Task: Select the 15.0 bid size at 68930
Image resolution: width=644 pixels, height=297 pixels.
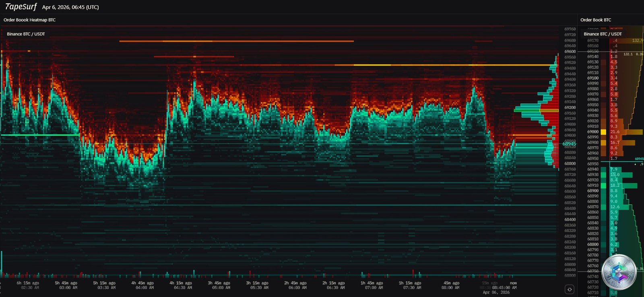Action: [615, 175]
